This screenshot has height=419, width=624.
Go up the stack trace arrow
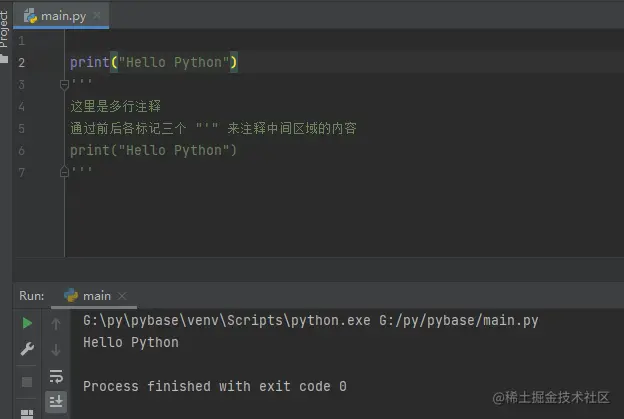tap(56, 324)
